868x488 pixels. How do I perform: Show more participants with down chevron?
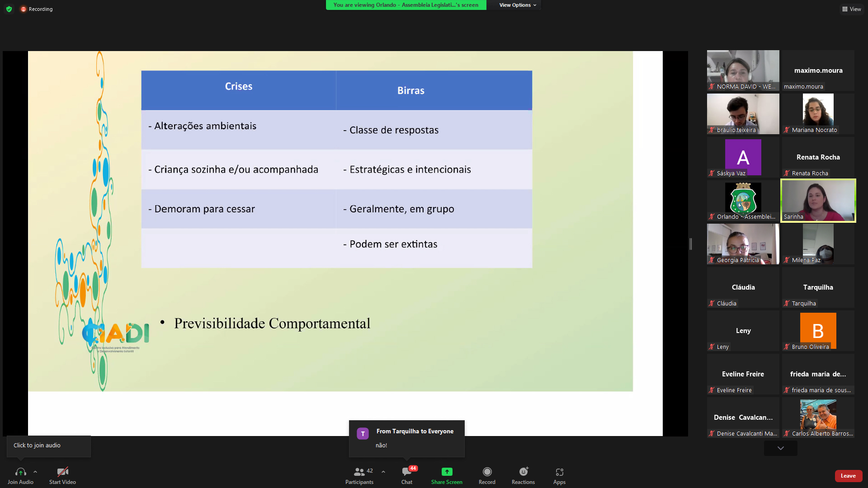(780, 448)
